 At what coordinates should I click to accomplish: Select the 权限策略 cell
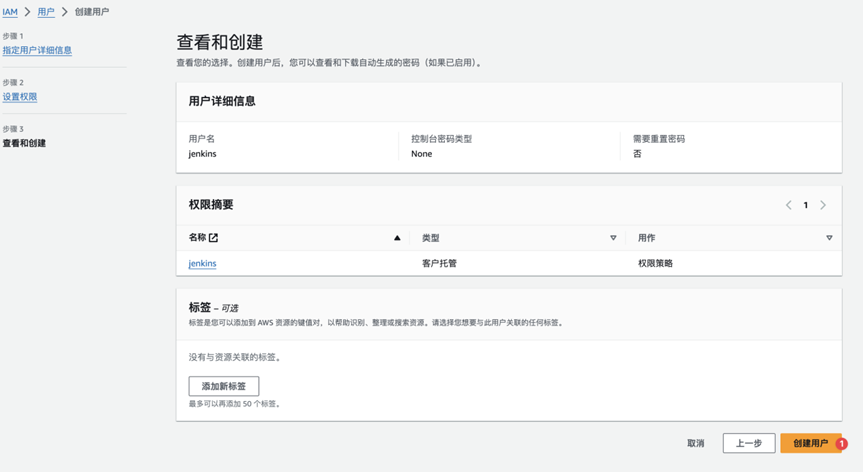click(655, 264)
